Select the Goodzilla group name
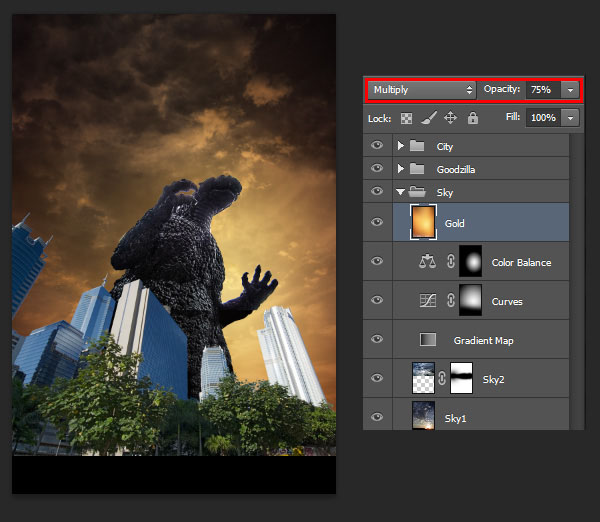This screenshot has height=522, width=600. pyautogui.click(x=456, y=170)
